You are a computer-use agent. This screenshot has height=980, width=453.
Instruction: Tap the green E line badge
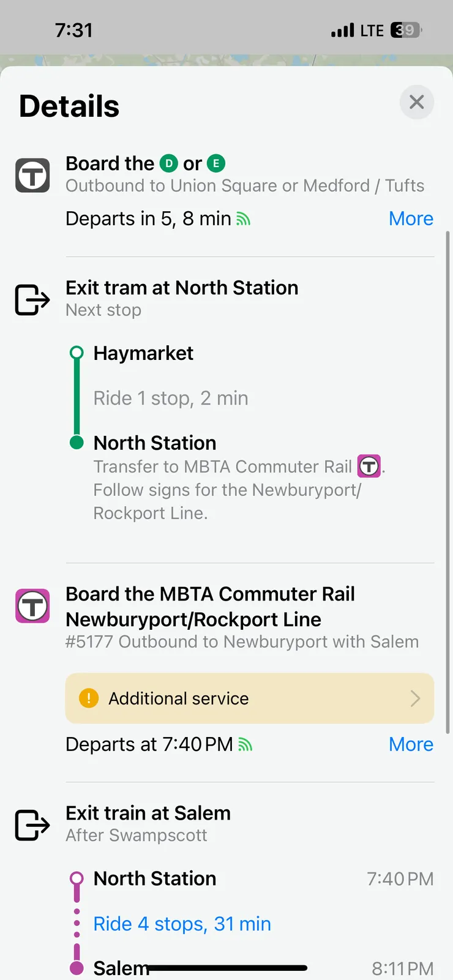pyautogui.click(x=216, y=163)
